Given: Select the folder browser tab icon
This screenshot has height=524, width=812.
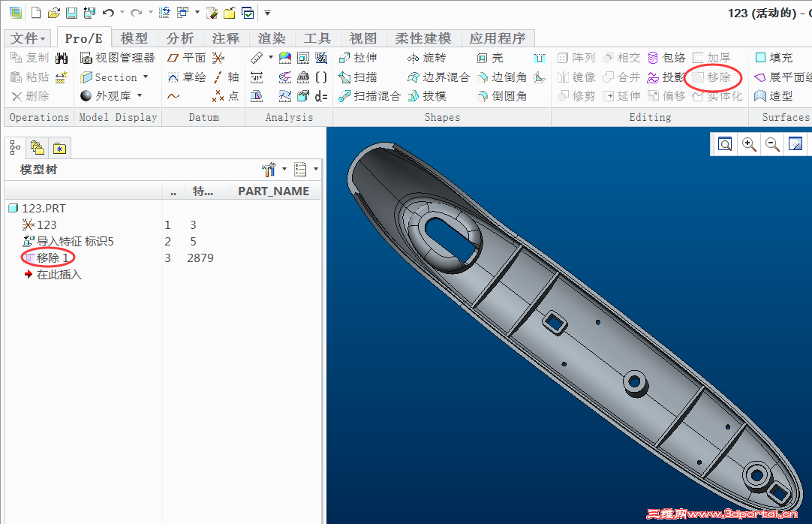Looking at the screenshot, I should [38, 148].
